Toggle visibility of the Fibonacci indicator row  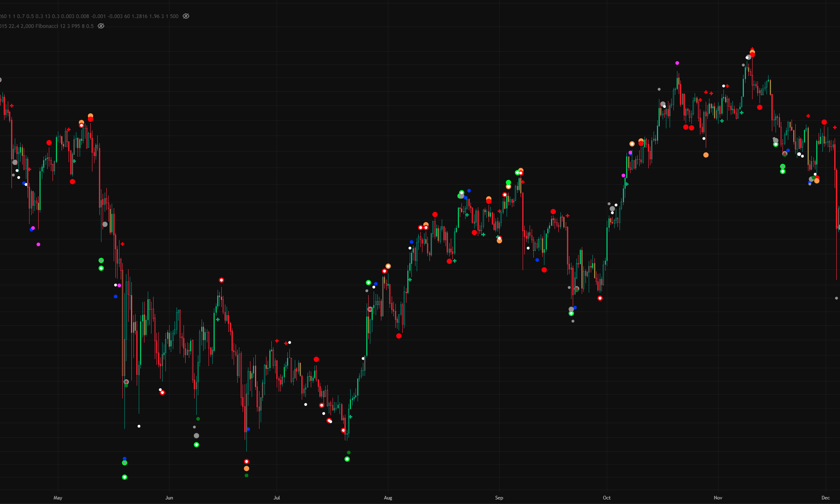tap(101, 26)
